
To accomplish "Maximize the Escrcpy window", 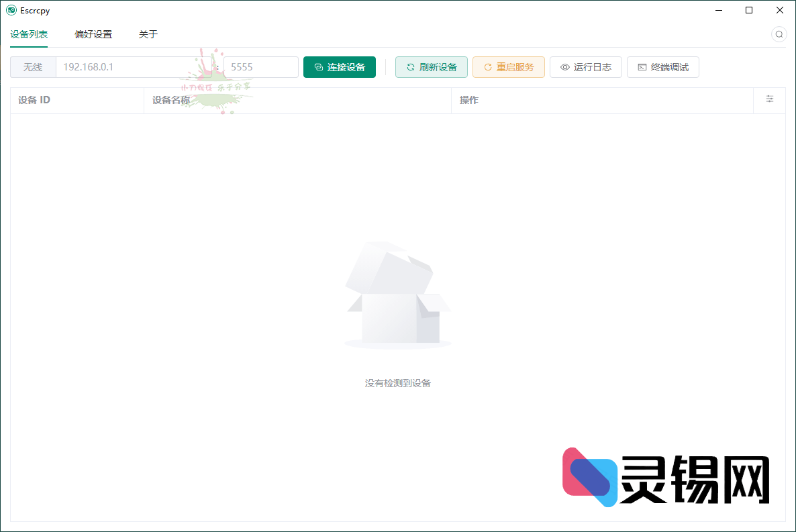I will pyautogui.click(x=749, y=10).
